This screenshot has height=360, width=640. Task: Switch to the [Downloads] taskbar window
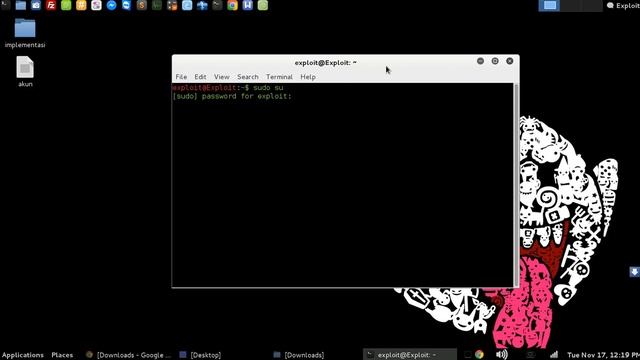point(299,355)
